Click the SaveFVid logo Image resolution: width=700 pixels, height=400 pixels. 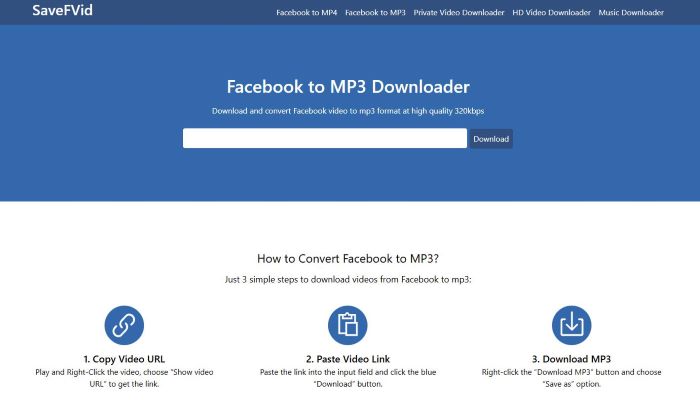(62, 10)
